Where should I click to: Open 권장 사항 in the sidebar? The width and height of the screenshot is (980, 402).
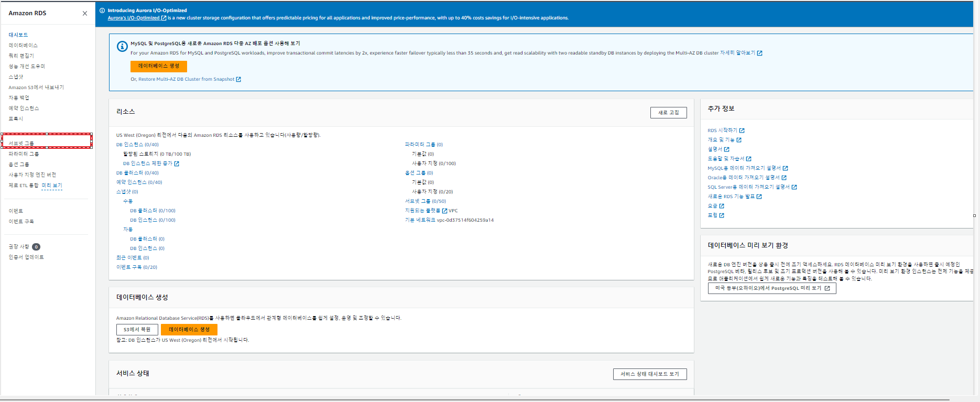[x=19, y=246]
